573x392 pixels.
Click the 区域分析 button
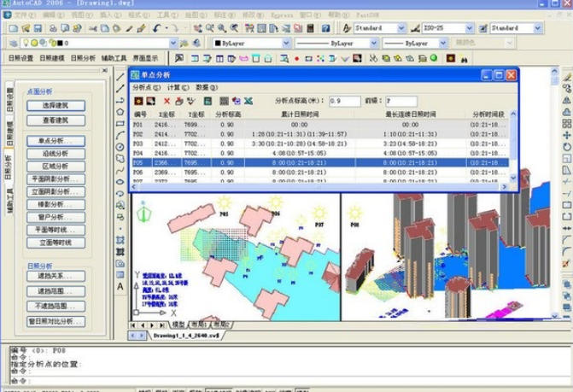pyautogui.click(x=56, y=166)
